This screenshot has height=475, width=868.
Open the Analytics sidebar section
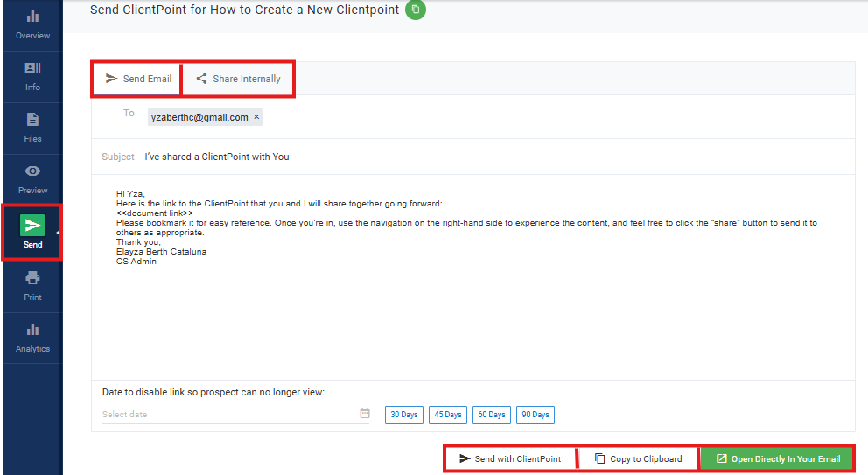click(32, 339)
